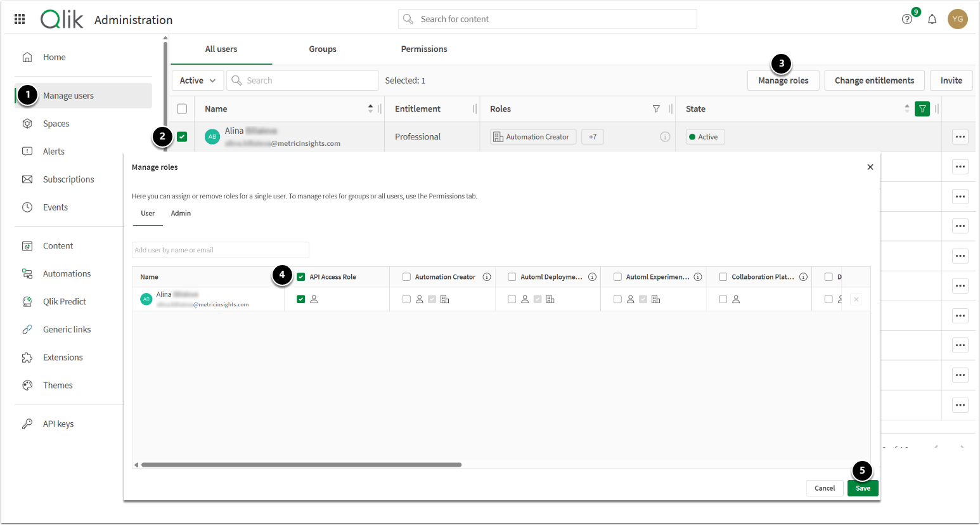This screenshot has width=980, height=525.
Task: Switch to the All users tab
Action: [x=221, y=49]
